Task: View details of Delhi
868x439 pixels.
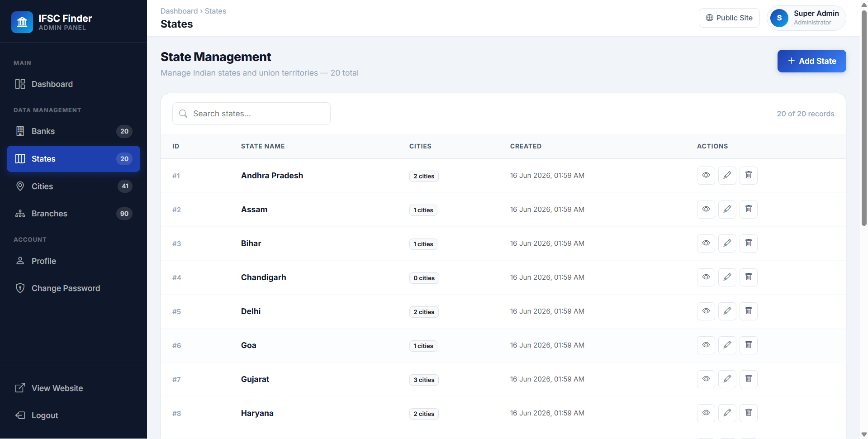Action: 706,311
